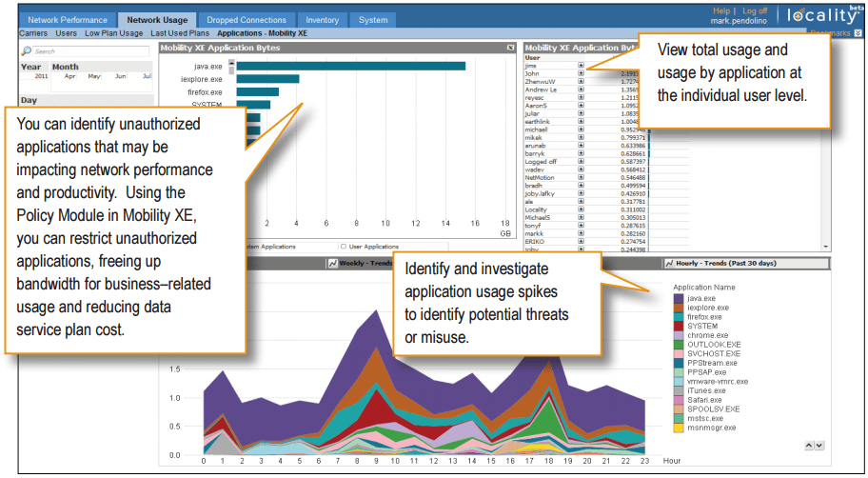The width and height of the screenshot is (868, 478).
Task: Click the Log off link
Action: pyautogui.click(x=755, y=10)
